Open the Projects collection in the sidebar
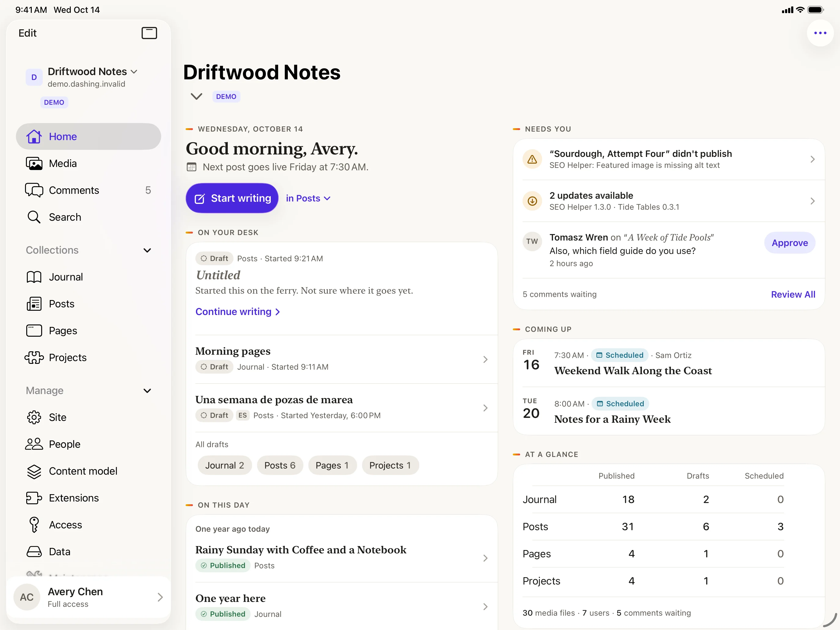 (89, 358)
